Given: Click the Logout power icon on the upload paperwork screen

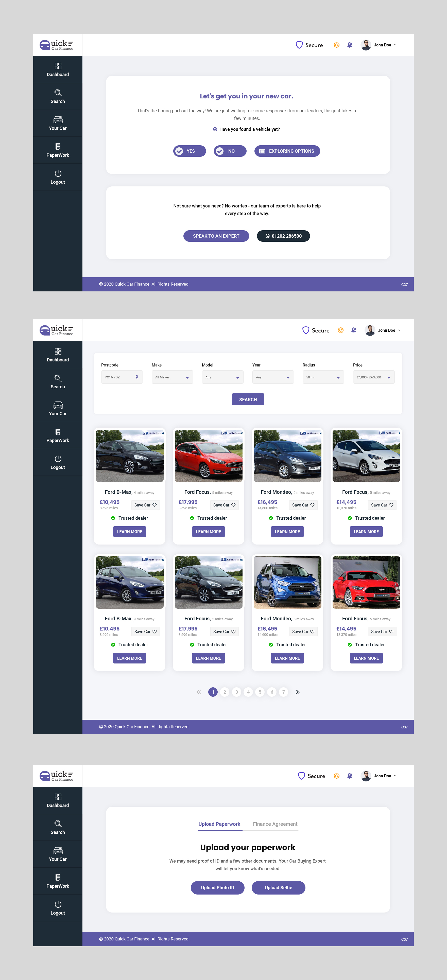Looking at the screenshot, I should coord(58,904).
